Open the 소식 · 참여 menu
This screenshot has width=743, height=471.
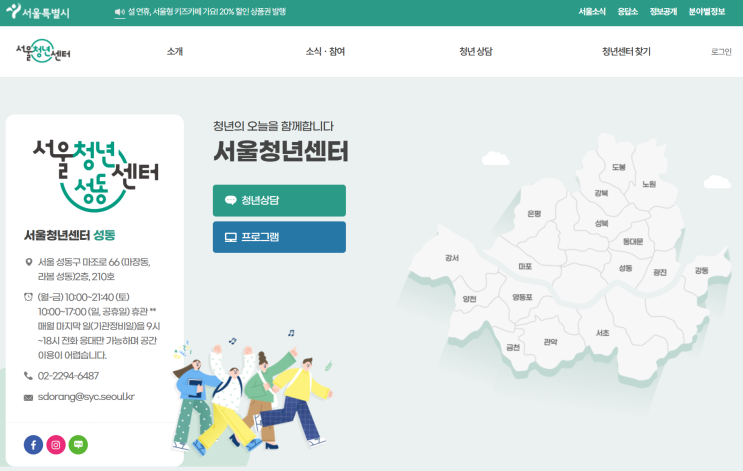point(325,51)
